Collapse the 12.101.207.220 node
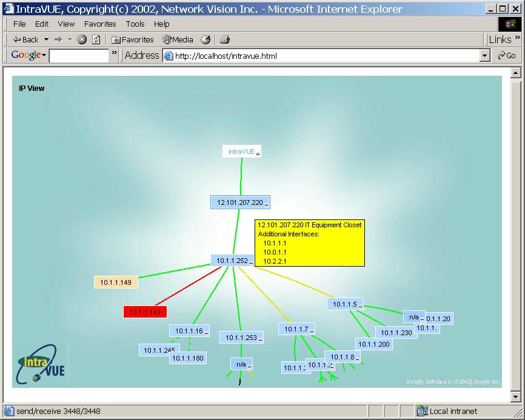Screen dimensions: 525x420 click(x=267, y=204)
